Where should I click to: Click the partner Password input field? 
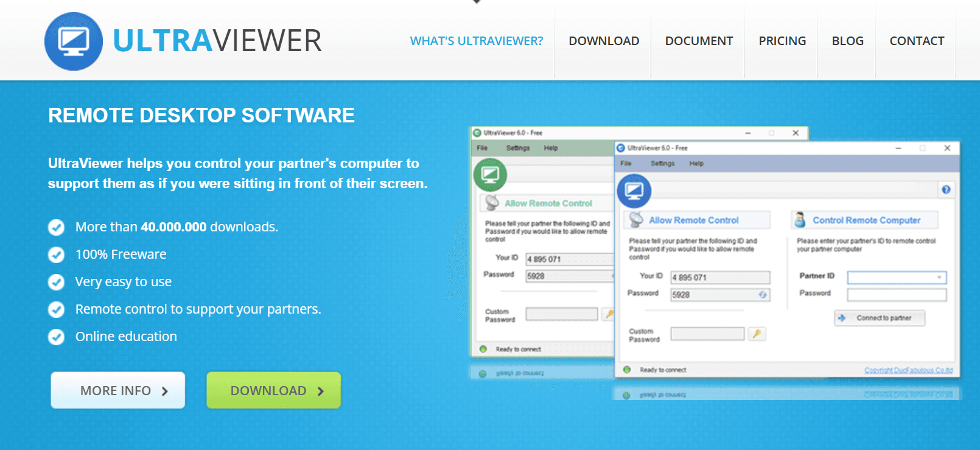(897, 295)
